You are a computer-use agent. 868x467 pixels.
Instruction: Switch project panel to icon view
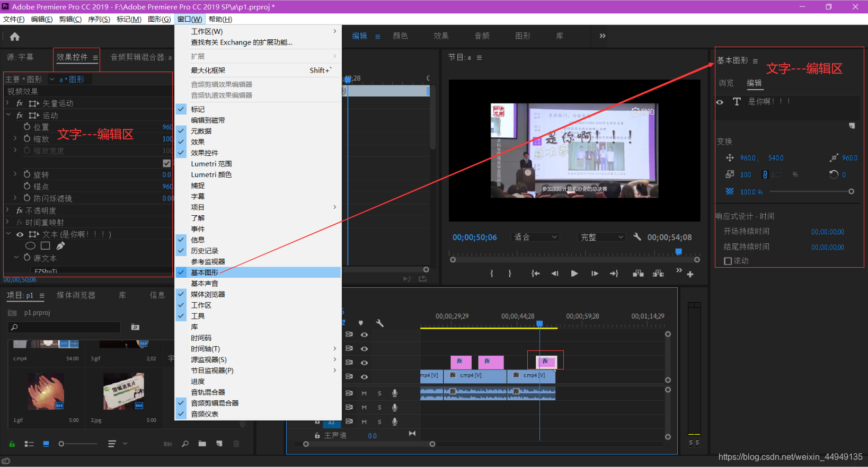tap(46, 444)
